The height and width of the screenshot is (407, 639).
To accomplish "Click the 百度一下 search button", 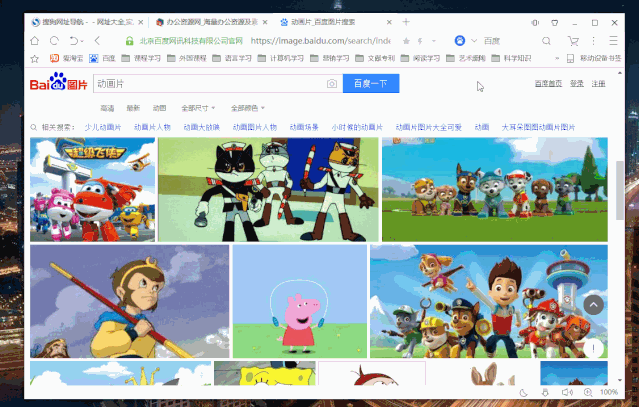I will pyautogui.click(x=371, y=84).
